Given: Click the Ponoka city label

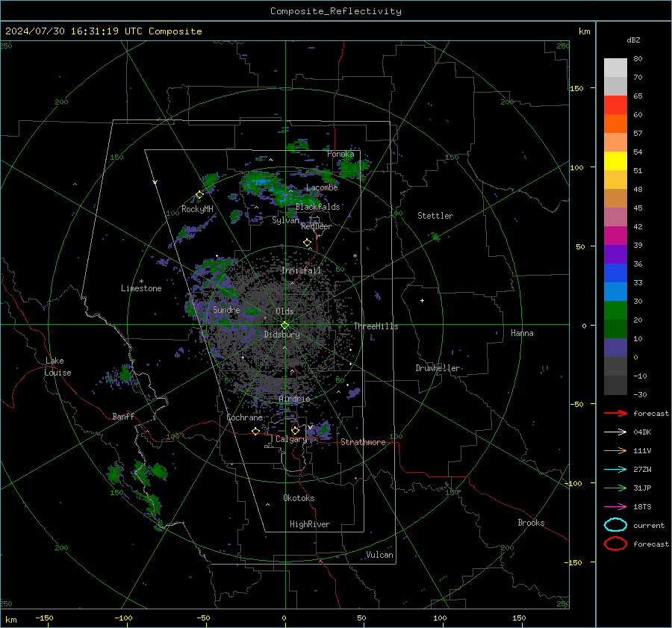Looking at the screenshot, I should 340,154.
